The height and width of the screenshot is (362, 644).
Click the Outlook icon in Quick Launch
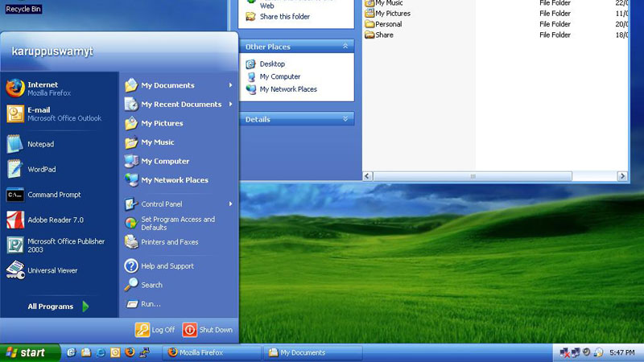[x=115, y=352]
